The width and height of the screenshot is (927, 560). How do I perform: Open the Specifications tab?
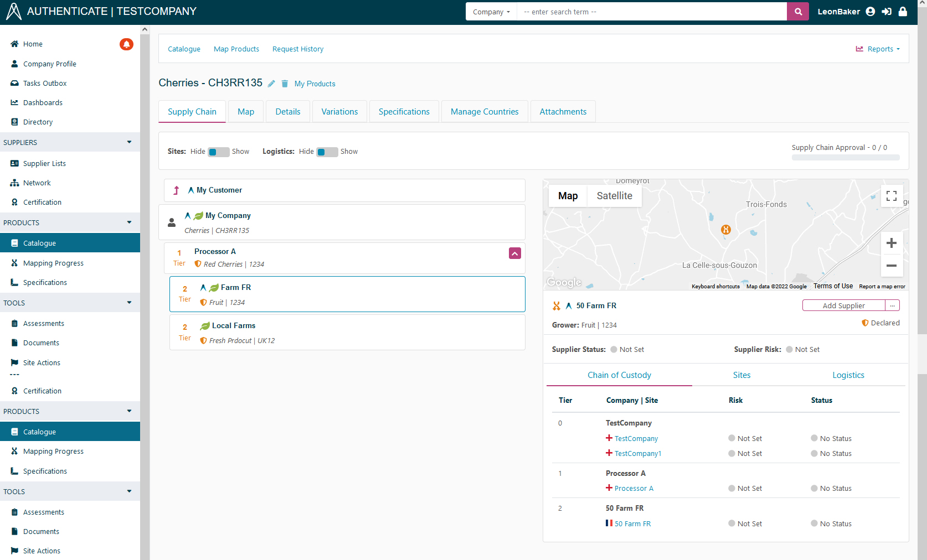(x=404, y=112)
